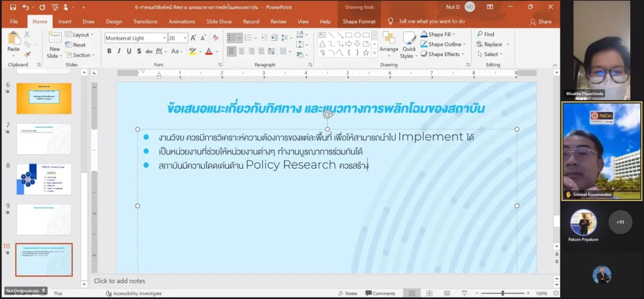Select the Oval shape in gallery
The image size is (644, 299).
coord(357,35)
